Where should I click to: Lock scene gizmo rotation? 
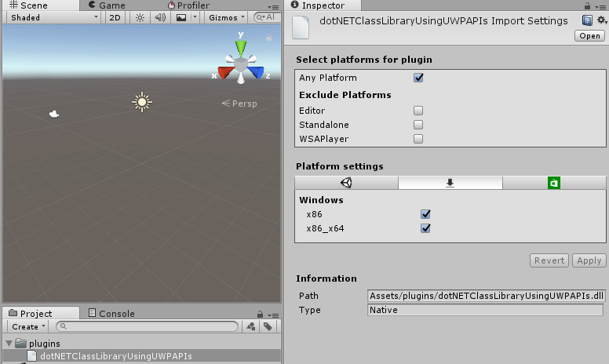pyautogui.click(x=268, y=38)
